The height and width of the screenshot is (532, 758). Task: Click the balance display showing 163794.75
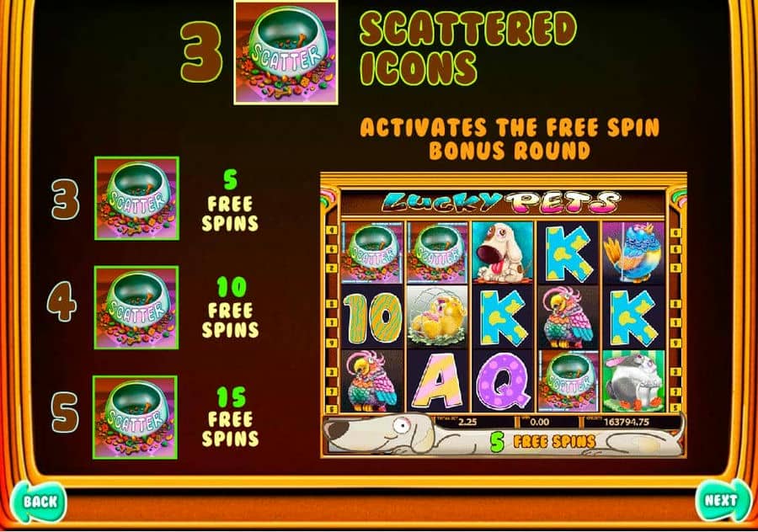click(626, 422)
